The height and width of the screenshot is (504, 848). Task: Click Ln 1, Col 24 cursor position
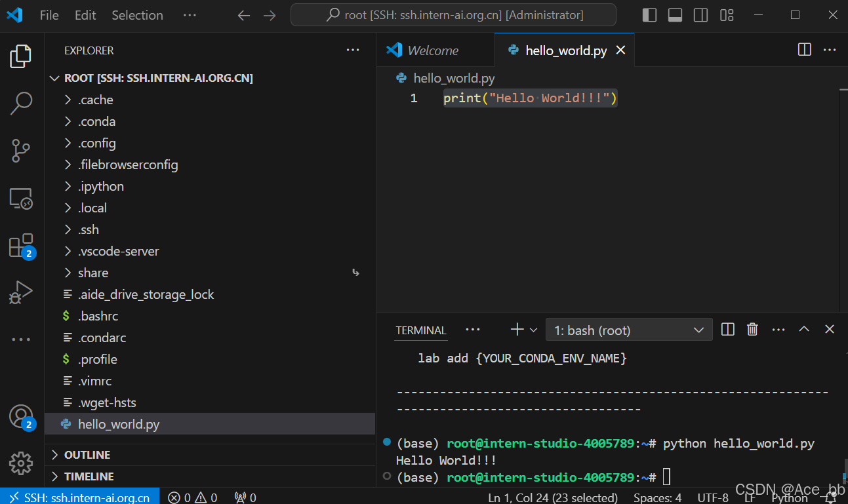(x=553, y=497)
